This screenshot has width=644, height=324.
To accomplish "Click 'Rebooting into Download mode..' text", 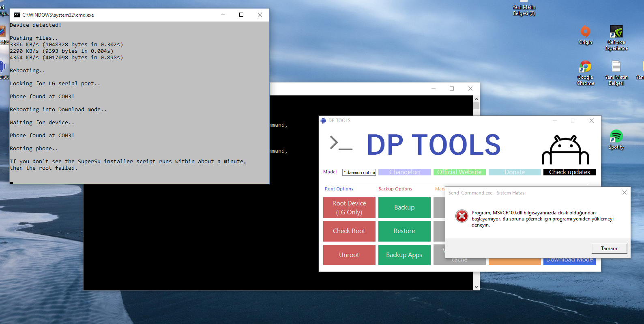I will [58, 110].
